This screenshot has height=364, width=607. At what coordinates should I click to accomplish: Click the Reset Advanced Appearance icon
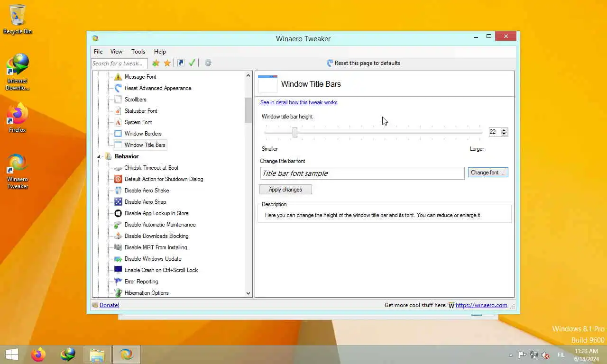(118, 88)
